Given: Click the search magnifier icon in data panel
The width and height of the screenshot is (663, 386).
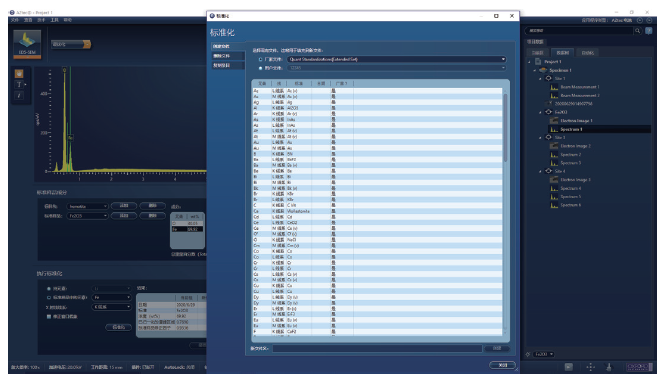Looking at the screenshot, I should pos(637,30).
